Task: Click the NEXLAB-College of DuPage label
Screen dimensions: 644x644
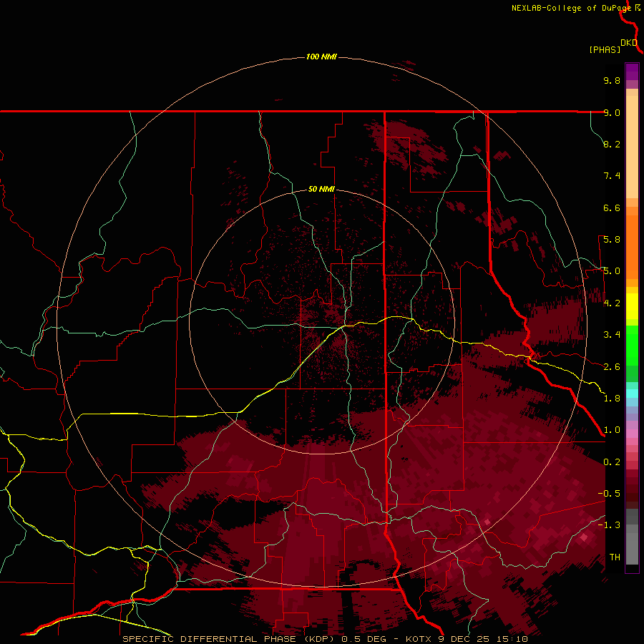Action: click(571, 8)
